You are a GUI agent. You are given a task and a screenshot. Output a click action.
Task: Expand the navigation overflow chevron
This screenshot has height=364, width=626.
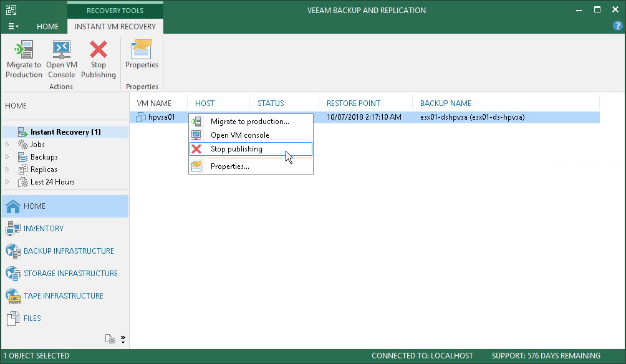(123, 339)
